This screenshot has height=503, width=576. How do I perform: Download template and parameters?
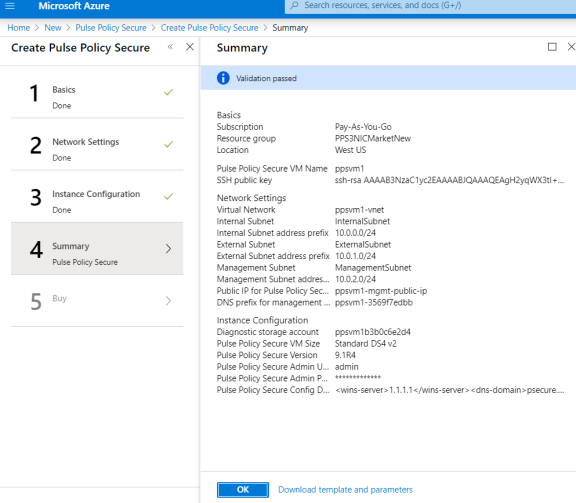point(345,490)
